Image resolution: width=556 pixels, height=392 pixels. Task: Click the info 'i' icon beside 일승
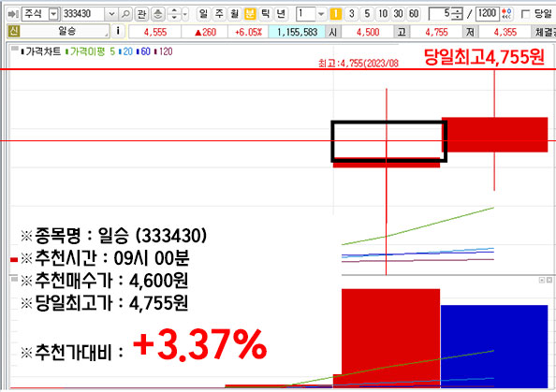coord(118,31)
